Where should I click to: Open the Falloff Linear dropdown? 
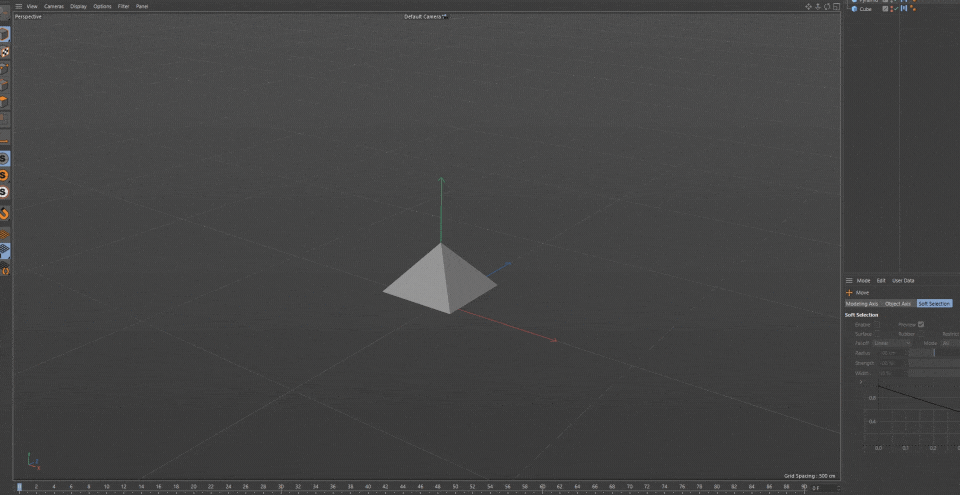pos(892,343)
